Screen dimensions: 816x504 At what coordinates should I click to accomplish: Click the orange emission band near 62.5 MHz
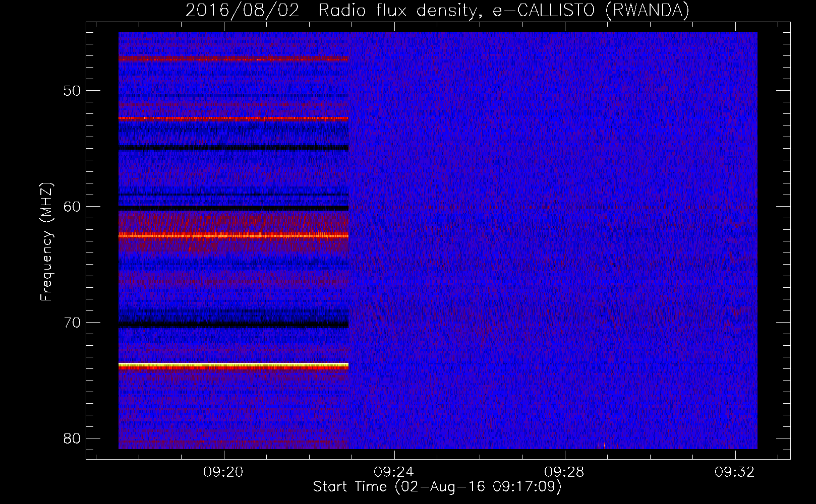click(x=234, y=235)
